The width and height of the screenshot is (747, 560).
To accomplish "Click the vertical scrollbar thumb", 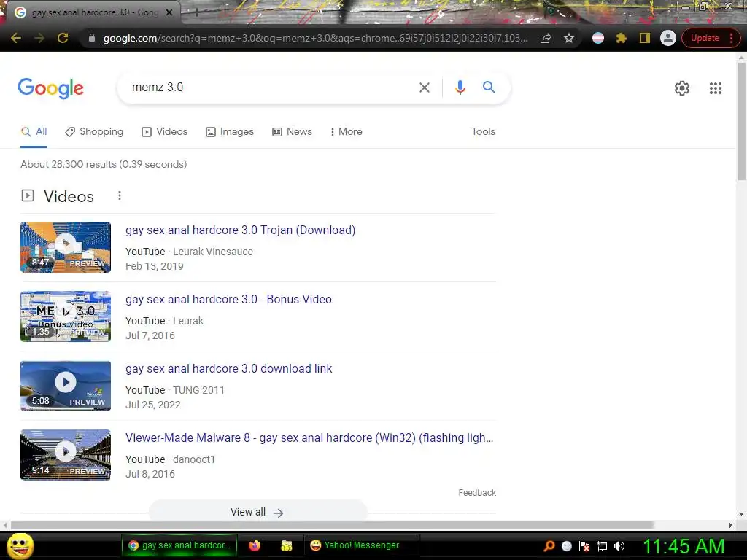I will click(x=741, y=121).
